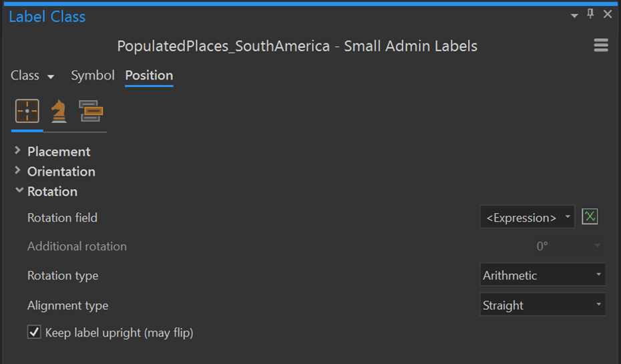The height and width of the screenshot is (364, 621).
Task: Open the hamburger menu of the pane
Action: (x=600, y=45)
